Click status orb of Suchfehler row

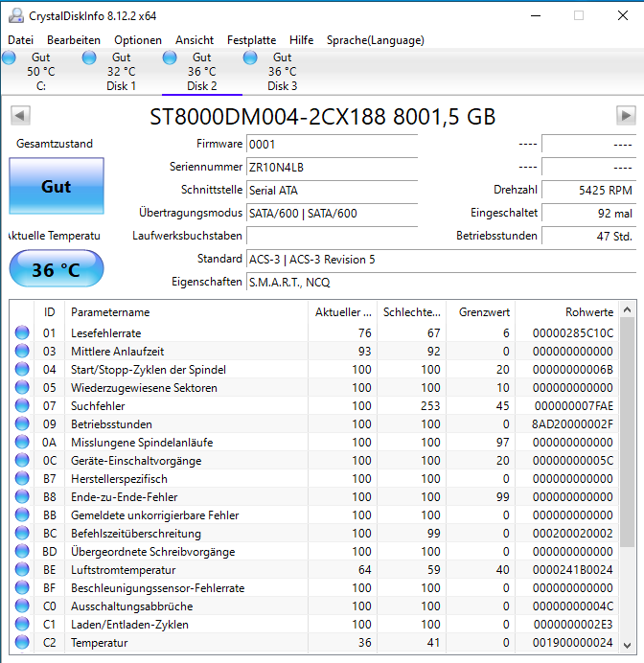click(22, 405)
